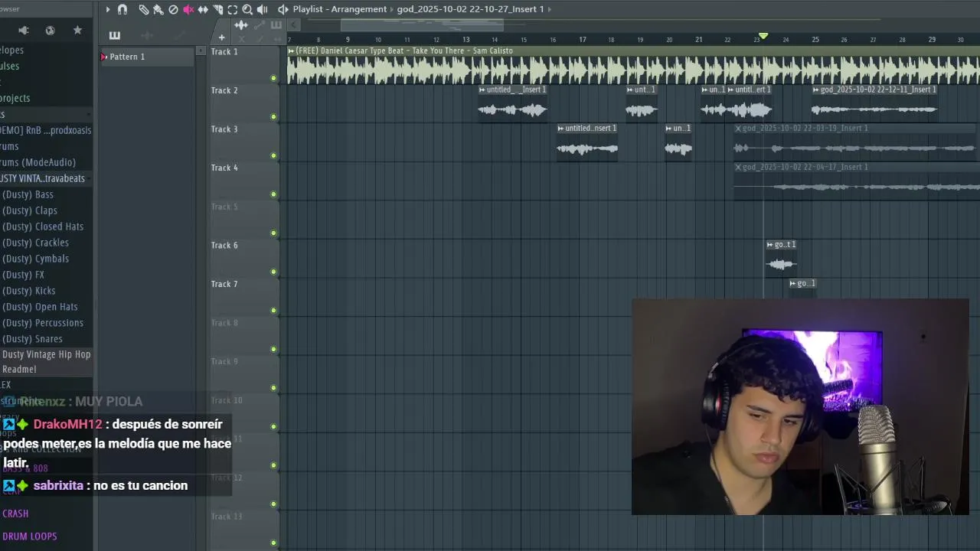Toggle mute LED on Track 2
Viewport: 980px width, 551px height.
click(273, 117)
